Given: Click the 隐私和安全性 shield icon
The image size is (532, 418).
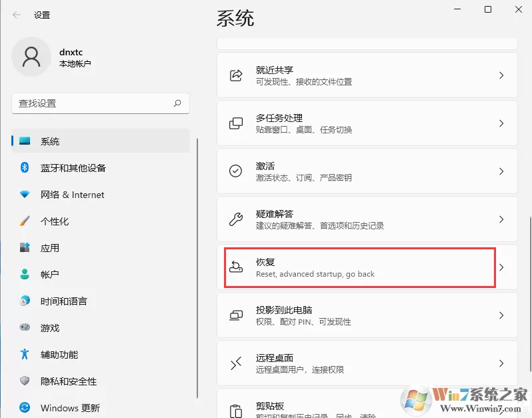Looking at the screenshot, I should 25,381.
